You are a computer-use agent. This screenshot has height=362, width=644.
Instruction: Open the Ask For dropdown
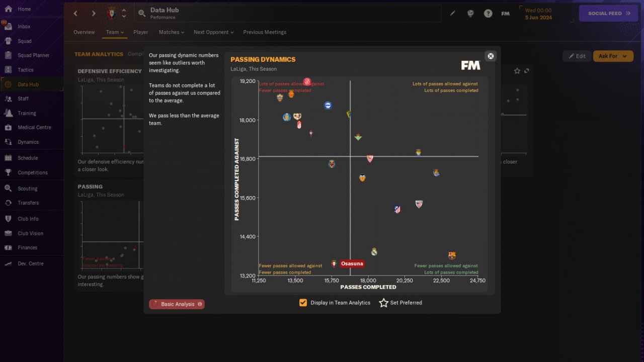tap(613, 56)
